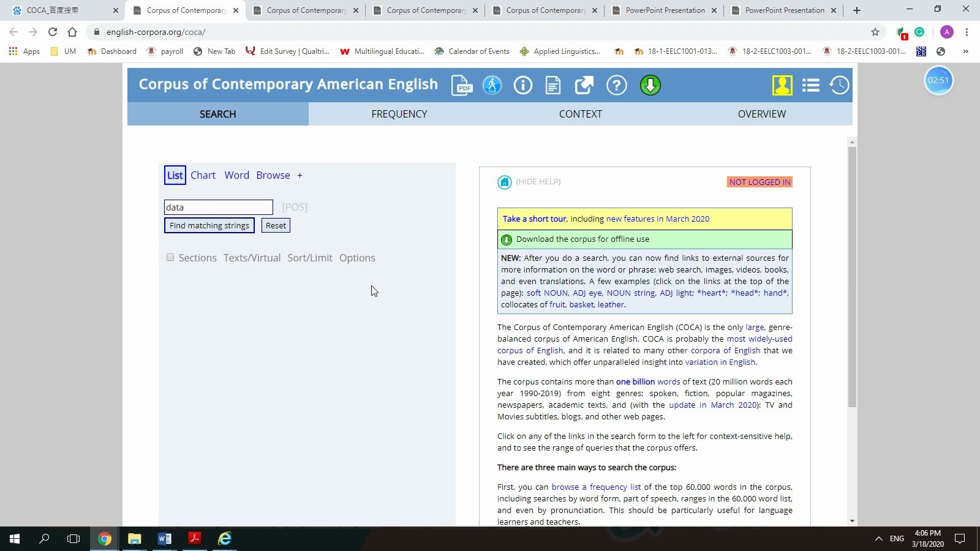Click the HIDE HELP link
This screenshot has height=551, width=980.
point(538,182)
